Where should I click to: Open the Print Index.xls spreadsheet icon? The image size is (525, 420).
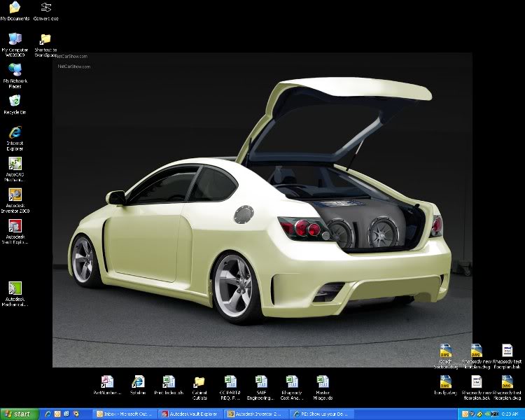[169, 385]
